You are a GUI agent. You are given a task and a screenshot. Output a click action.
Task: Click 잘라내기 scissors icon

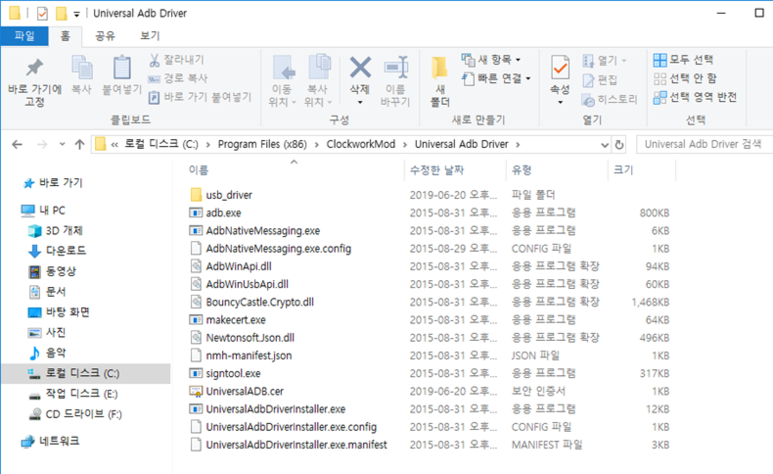[154, 60]
